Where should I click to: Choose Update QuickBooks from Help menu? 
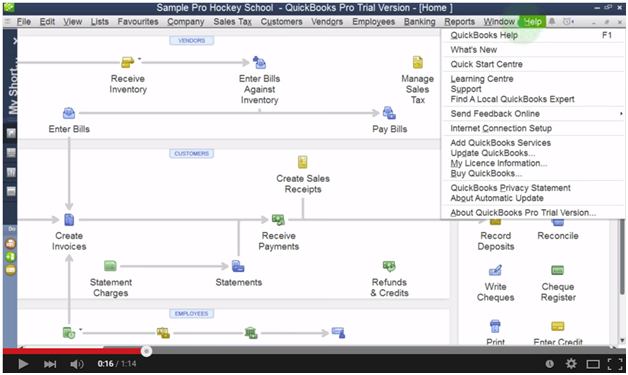(493, 153)
